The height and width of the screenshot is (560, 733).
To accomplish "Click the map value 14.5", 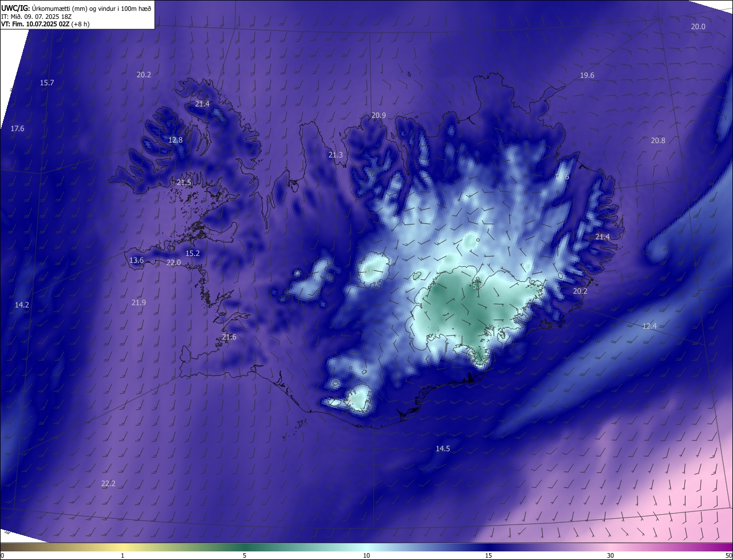I will coord(443,449).
